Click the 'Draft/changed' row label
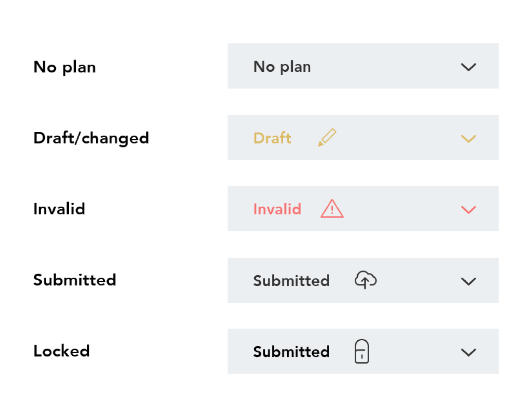Viewport: 532px width, 417px height. [x=91, y=138]
